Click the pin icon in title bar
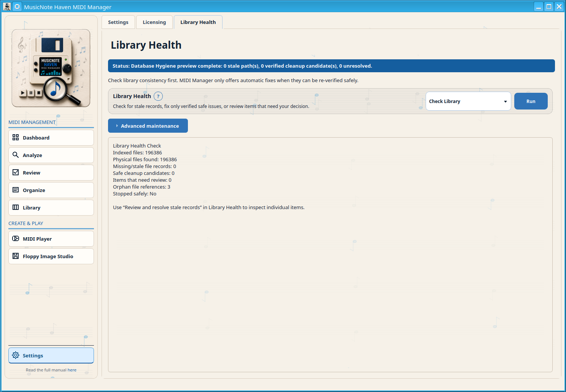566x392 pixels. (x=17, y=6)
